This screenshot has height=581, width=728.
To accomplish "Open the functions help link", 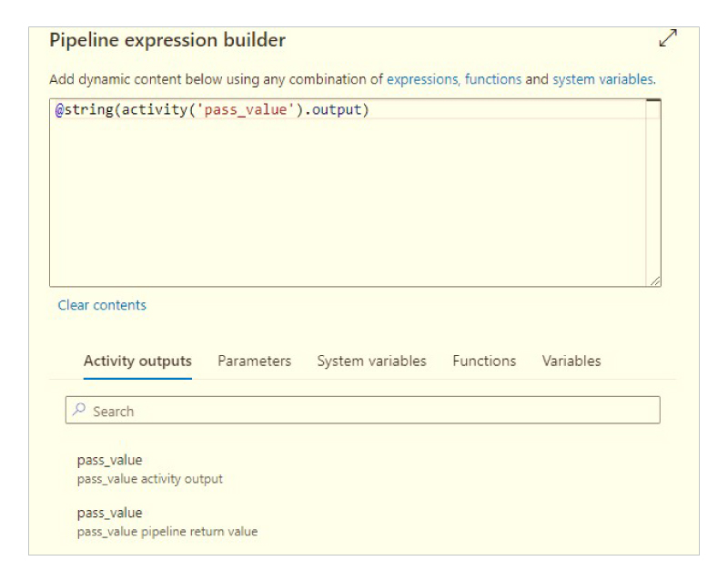I will (493, 79).
